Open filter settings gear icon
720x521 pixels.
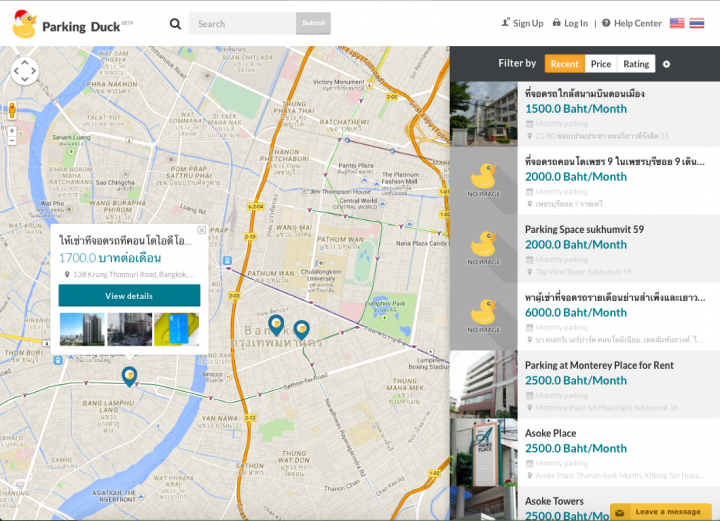666,64
